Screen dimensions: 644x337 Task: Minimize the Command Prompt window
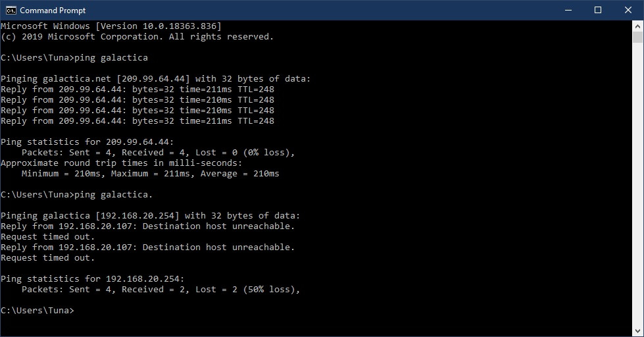[567, 10]
